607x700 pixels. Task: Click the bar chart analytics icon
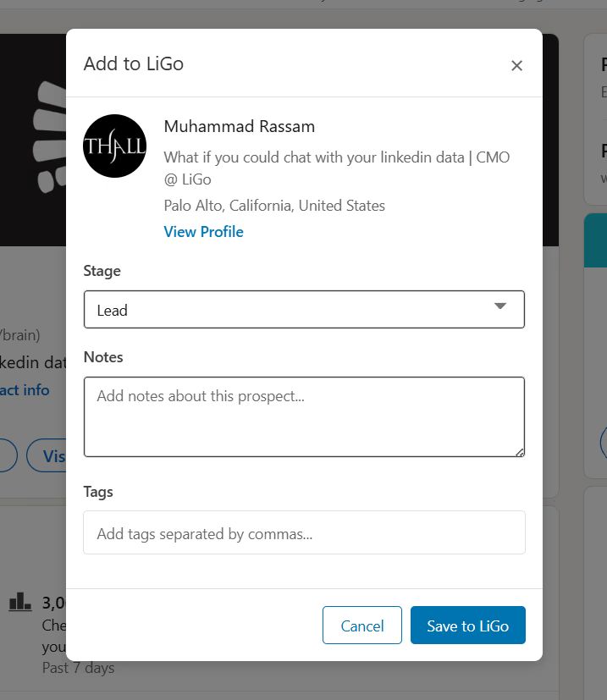19,603
